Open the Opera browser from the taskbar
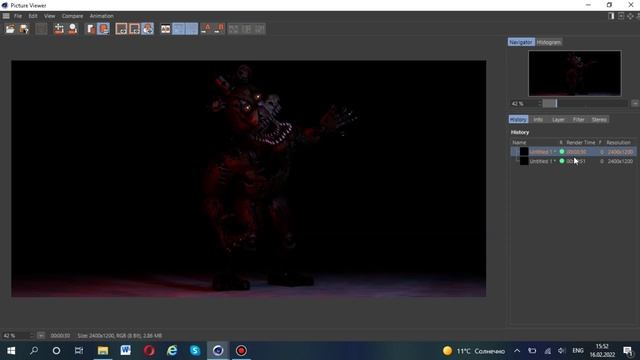The width and height of the screenshot is (640, 360). tap(149, 351)
